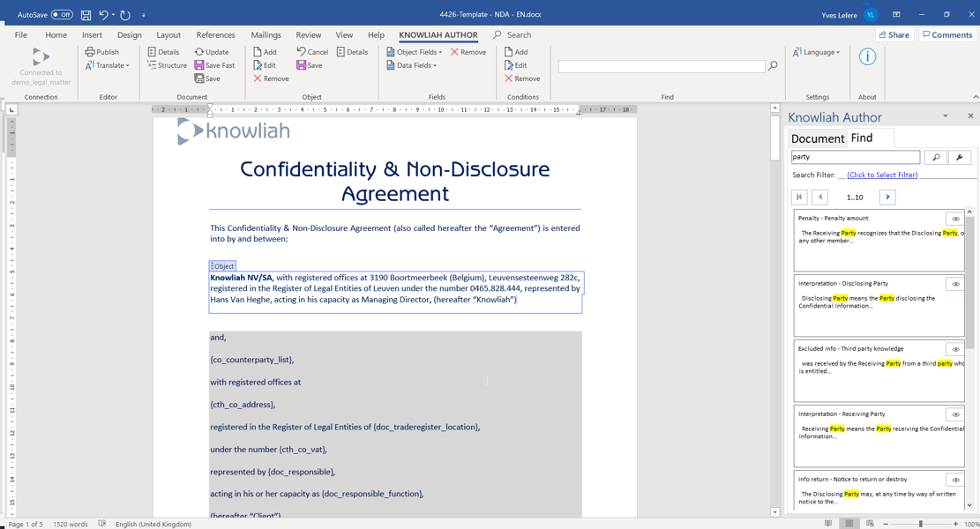Remove the Object via ribbon
The image size is (980, 529).
coord(272,78)
